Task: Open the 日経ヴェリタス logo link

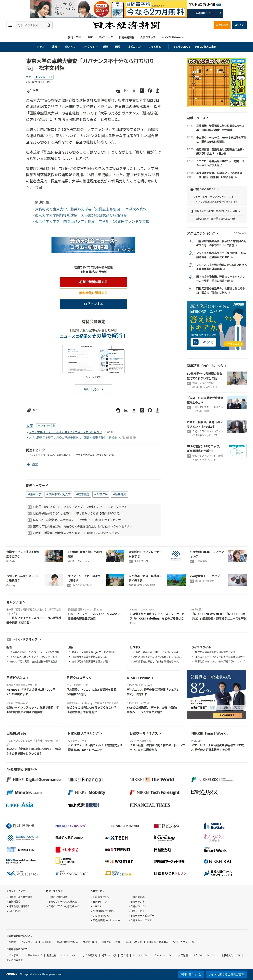Action: (204, 792)
